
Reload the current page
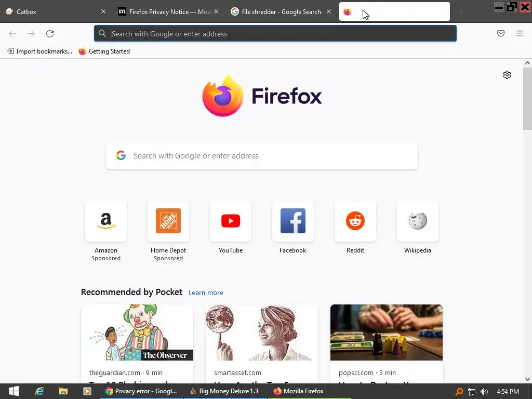tap(50, 34)
